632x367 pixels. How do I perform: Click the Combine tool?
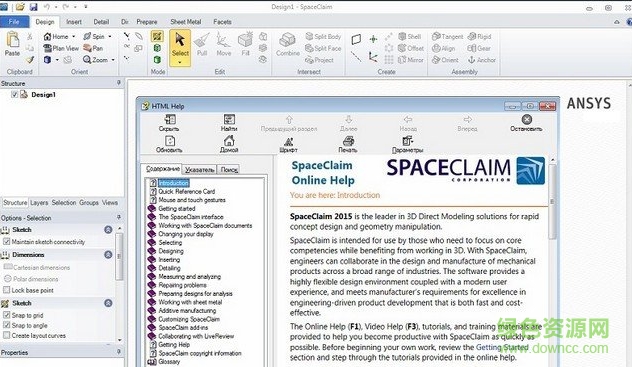(288, 45)
